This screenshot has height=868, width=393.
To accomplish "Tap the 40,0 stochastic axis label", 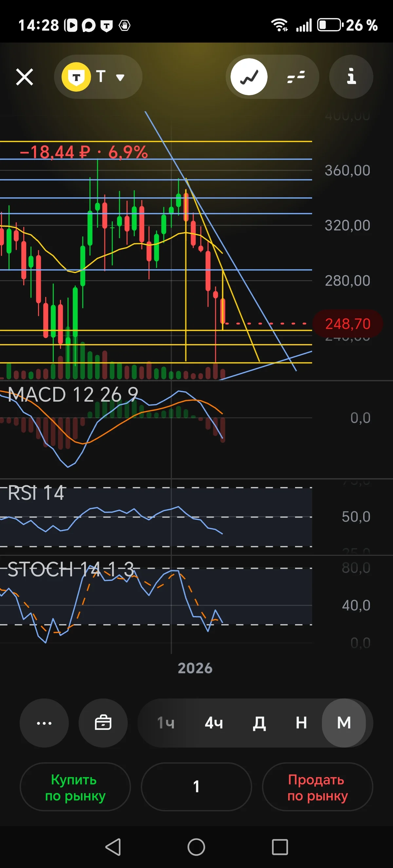I will (x=356, y=606).
